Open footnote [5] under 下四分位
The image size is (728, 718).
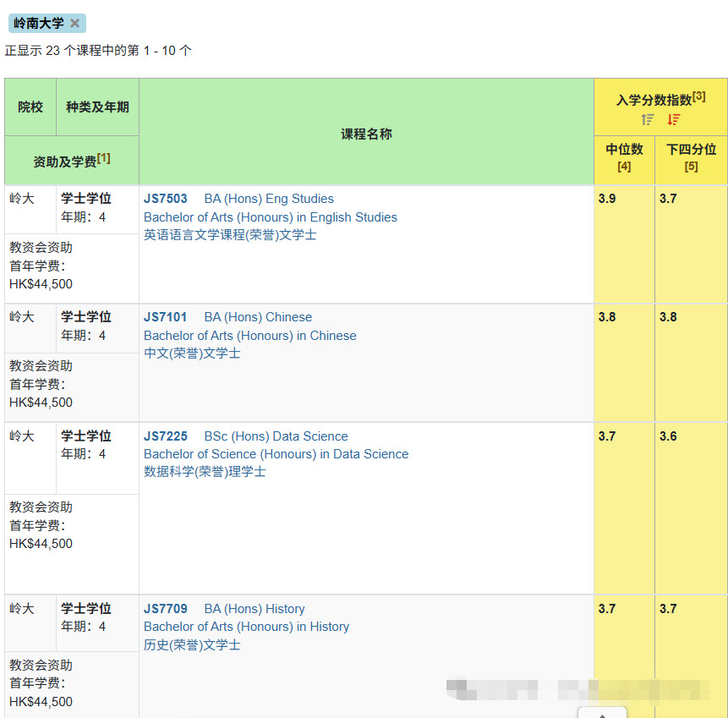point(691,167)
